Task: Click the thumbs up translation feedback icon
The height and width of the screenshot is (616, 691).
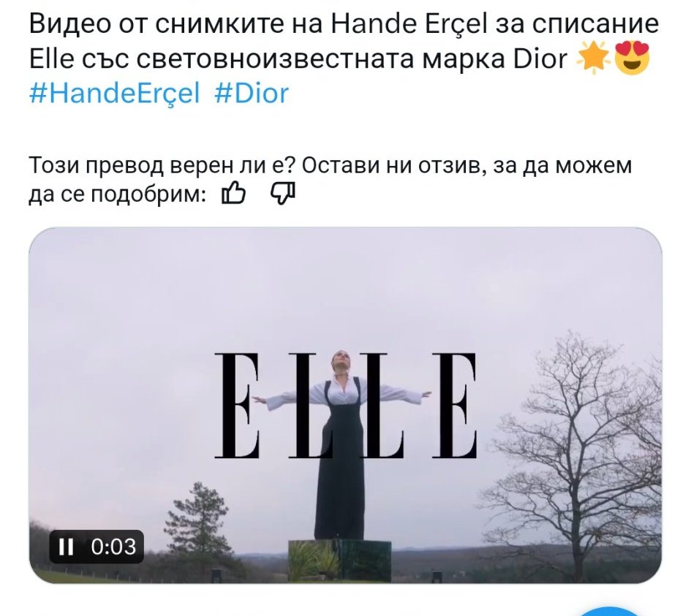Action: pyautogui.click(x=233, y=194)
